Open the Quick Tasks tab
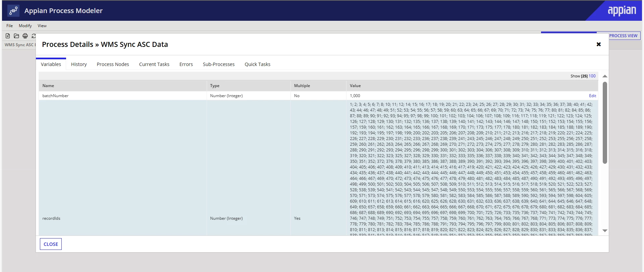The image size is (644, 272). 258,64
